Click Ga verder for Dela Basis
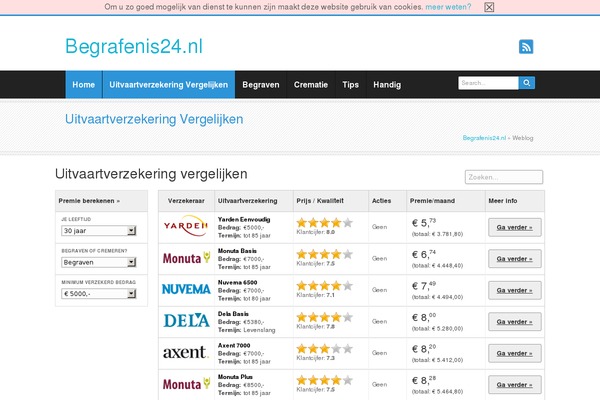This screenshot has width=600, height=400. click(x=515, y=322)
